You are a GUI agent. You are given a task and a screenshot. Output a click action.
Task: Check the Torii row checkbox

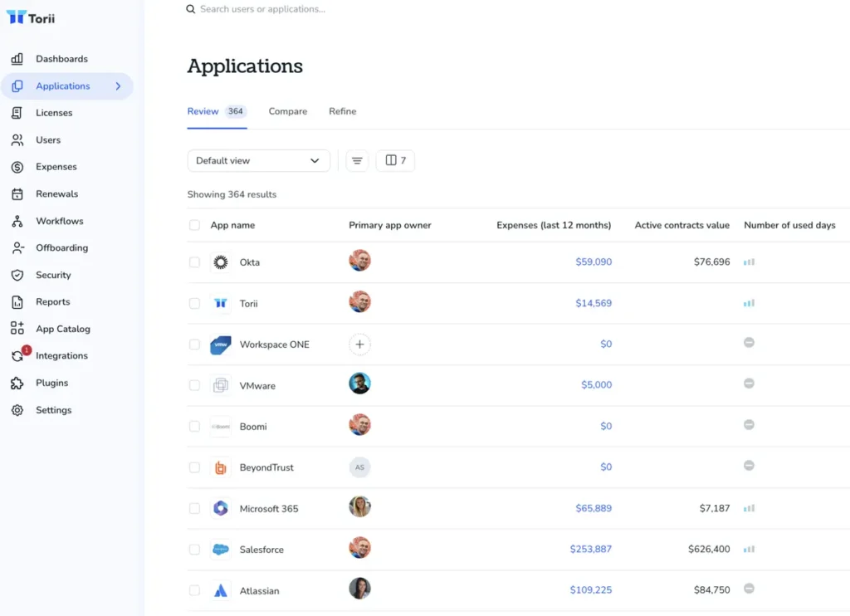pos(194,304)
